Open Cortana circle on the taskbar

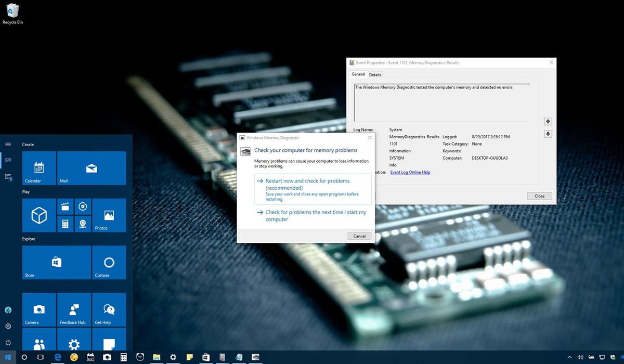(x=24, y=357)
